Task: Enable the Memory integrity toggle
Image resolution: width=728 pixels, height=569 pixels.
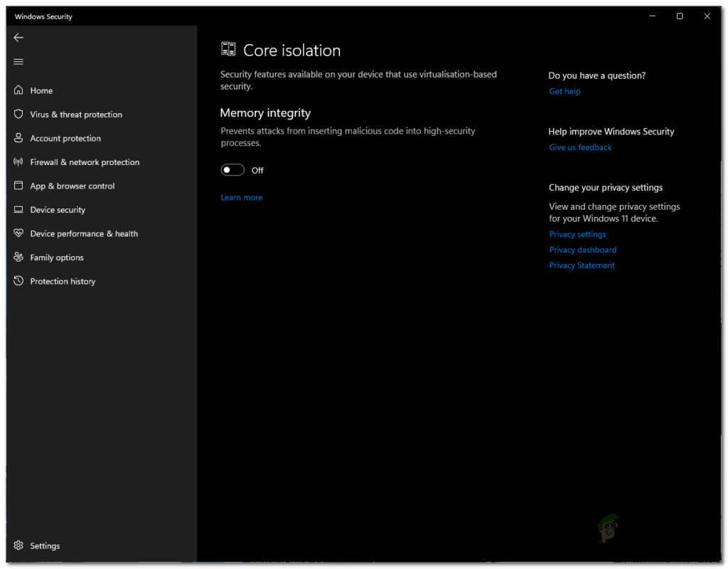Action: (232, 169)
